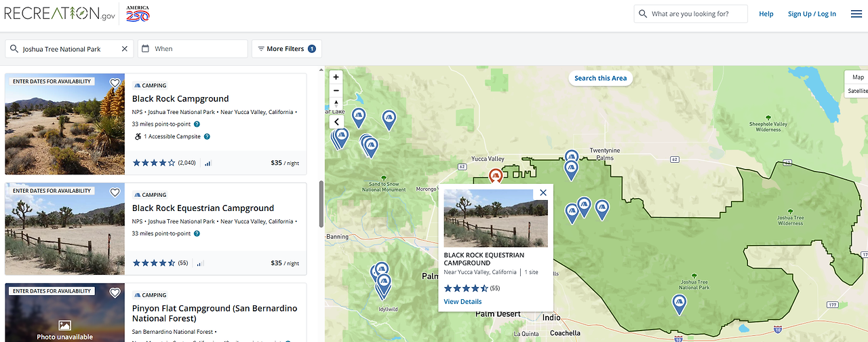This screenshot has height=342, width=868.
Task: Click the star rating on Black Rock Campground
Action: click(154, 163)
